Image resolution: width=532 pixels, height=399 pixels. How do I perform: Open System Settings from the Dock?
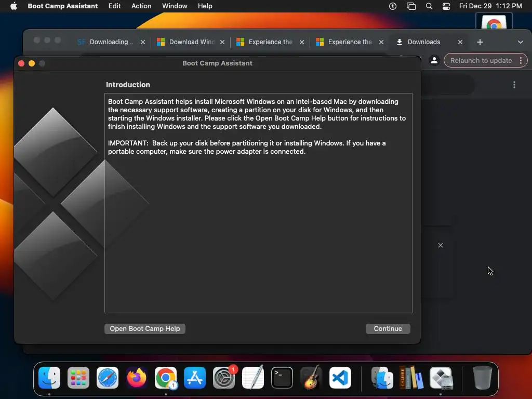click(x=224, y=378)
